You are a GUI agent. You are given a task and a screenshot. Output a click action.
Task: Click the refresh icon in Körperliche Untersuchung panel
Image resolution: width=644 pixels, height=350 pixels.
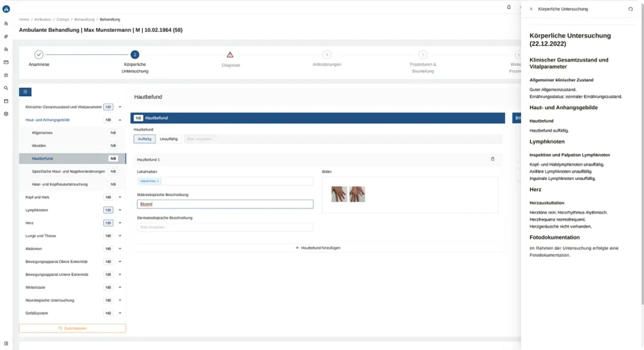click(630, 9)
